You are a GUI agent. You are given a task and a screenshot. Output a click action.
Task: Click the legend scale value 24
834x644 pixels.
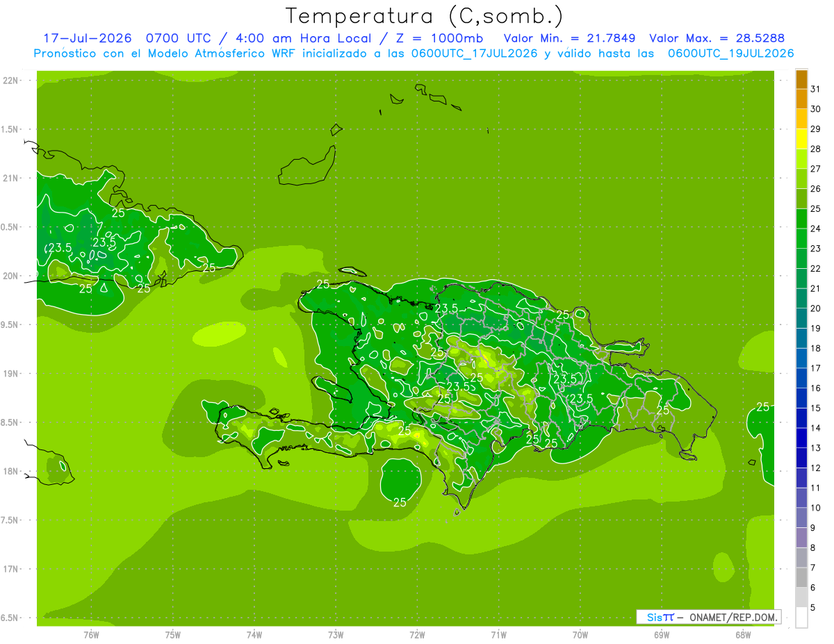[x=816, y=229]
